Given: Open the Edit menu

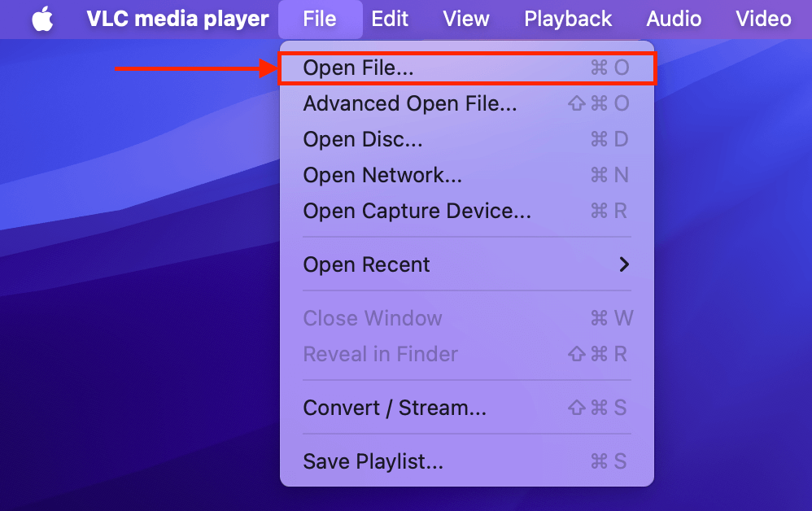Looking at the screenshot, I should [390, 20].
